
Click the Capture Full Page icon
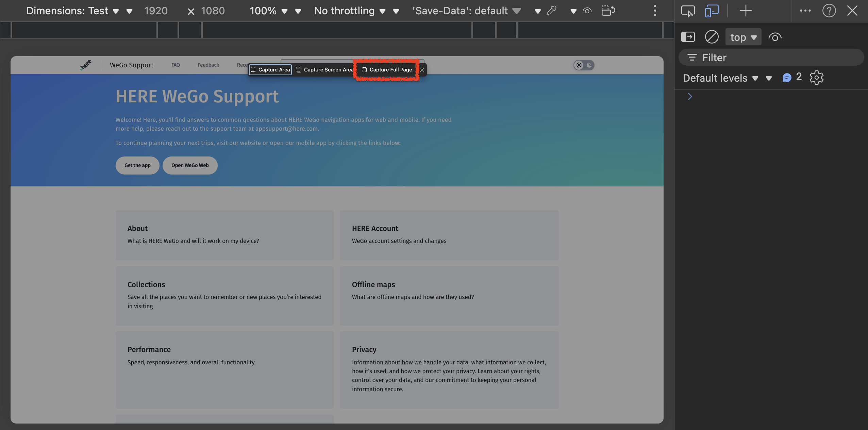click(x=364, y=70)
